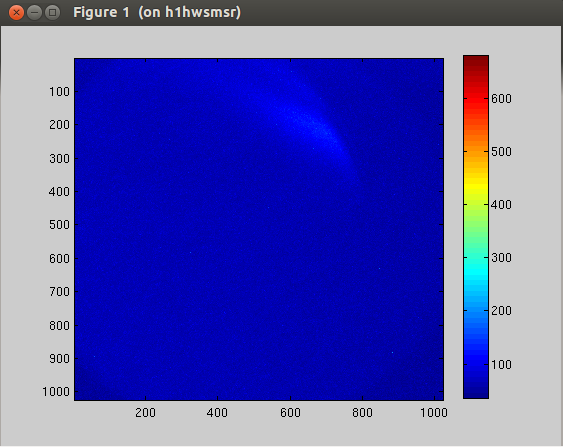
Task: Close the Figure 1 window
Action: (x=16, y=13)
